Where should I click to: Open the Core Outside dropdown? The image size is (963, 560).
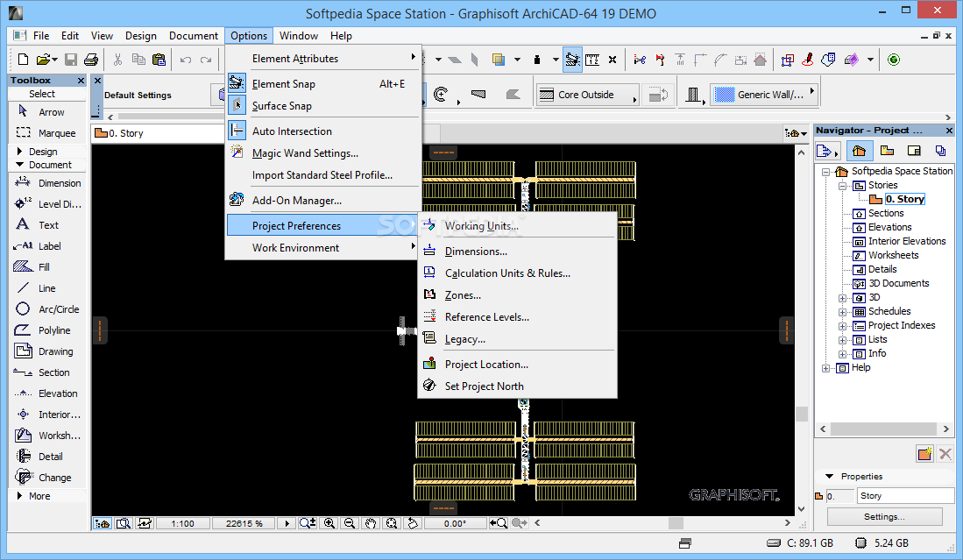587,95
